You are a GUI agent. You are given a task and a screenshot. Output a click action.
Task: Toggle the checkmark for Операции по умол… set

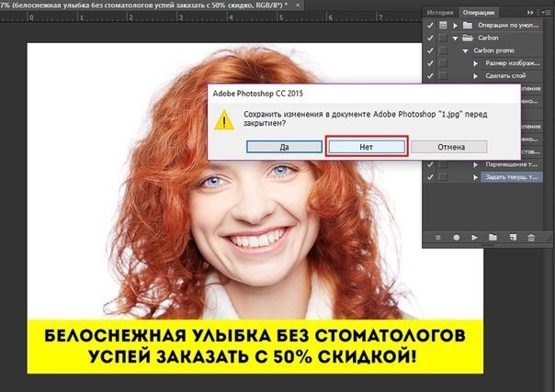pos(430,25)
